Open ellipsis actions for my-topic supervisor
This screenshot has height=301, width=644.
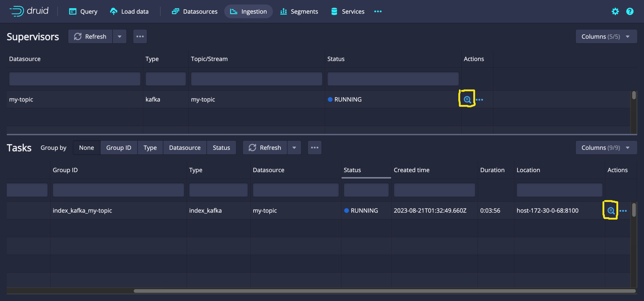tap(479, 100)
